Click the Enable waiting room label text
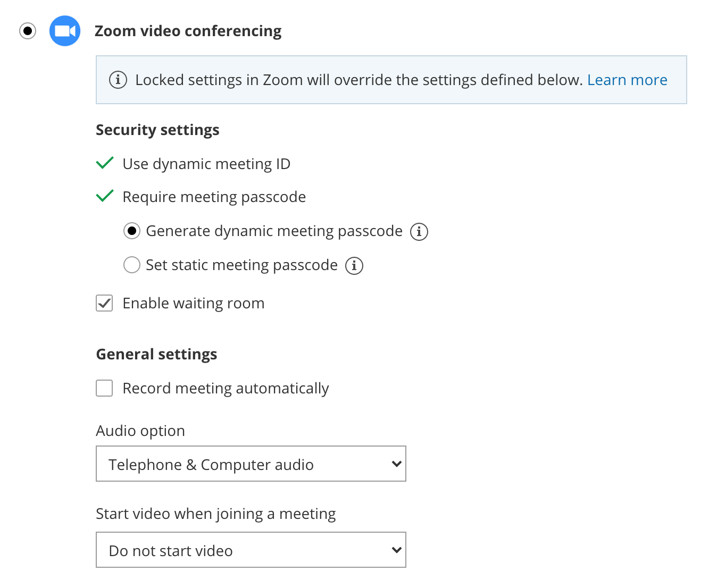 [193, 303]
